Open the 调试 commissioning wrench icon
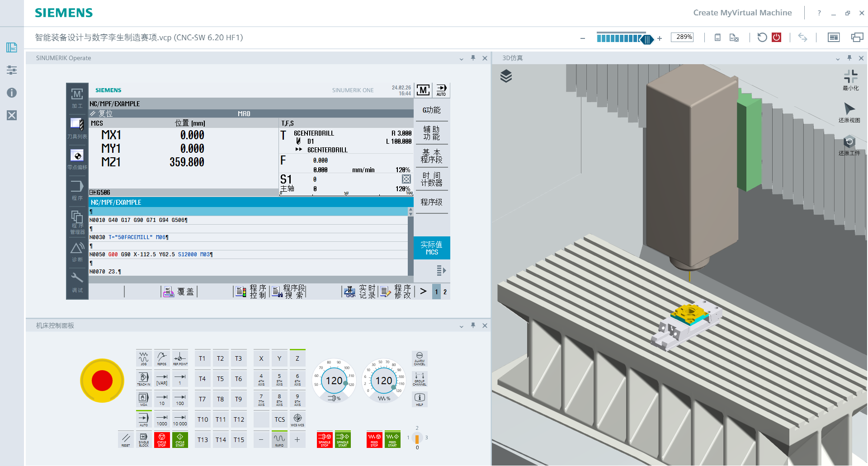This screenshot has width=868, height=466. click(x=77, y=282)
